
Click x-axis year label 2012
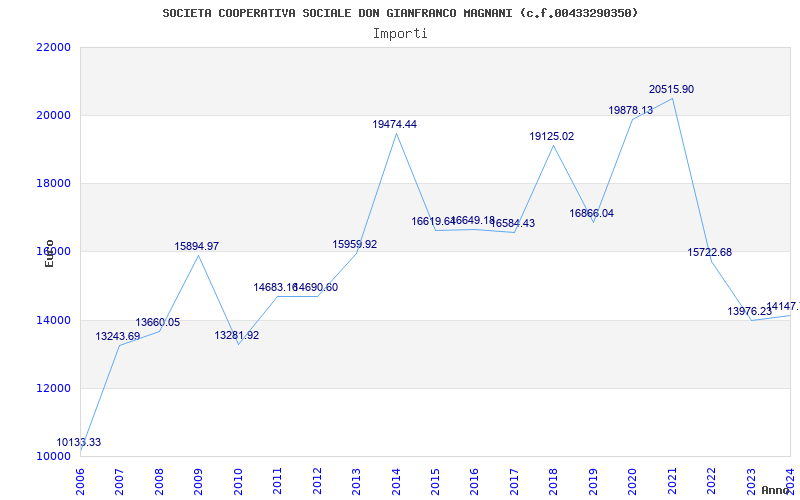click(317, 482)
